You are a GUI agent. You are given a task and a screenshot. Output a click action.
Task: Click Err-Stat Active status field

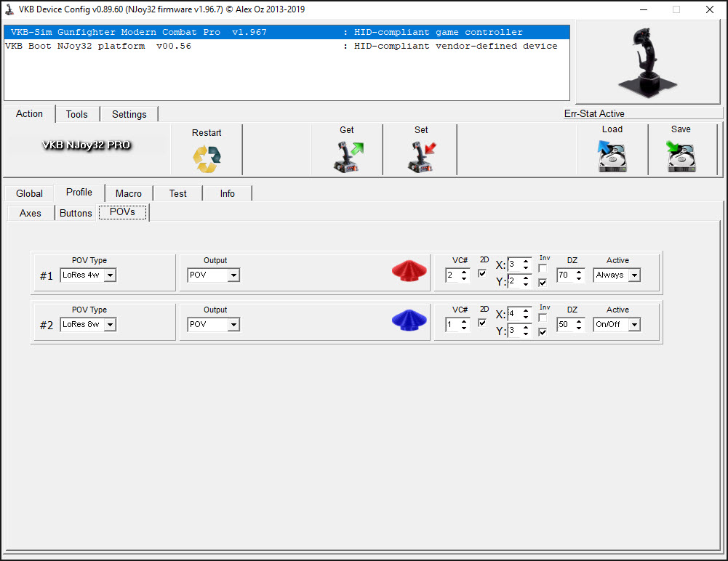click(x=643, y=113)
